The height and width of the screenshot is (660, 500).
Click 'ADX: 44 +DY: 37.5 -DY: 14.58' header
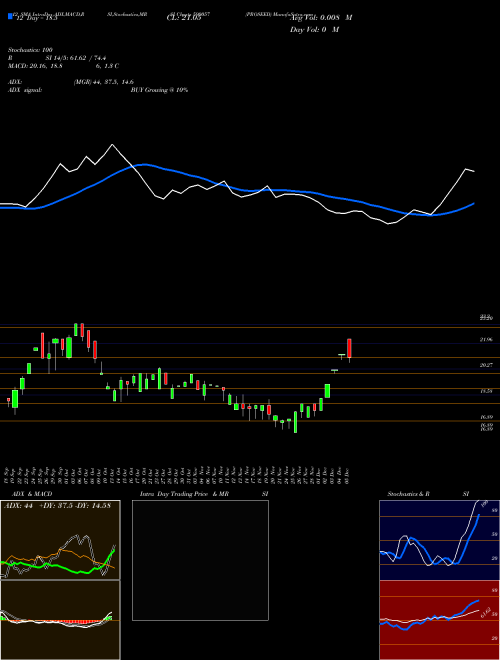tap(57, 506)
